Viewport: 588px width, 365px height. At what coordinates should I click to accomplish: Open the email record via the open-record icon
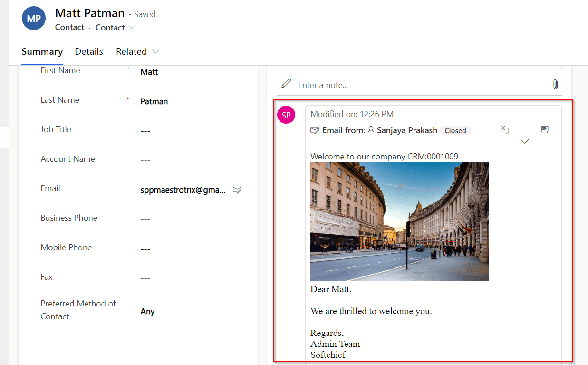pos(544,129)
